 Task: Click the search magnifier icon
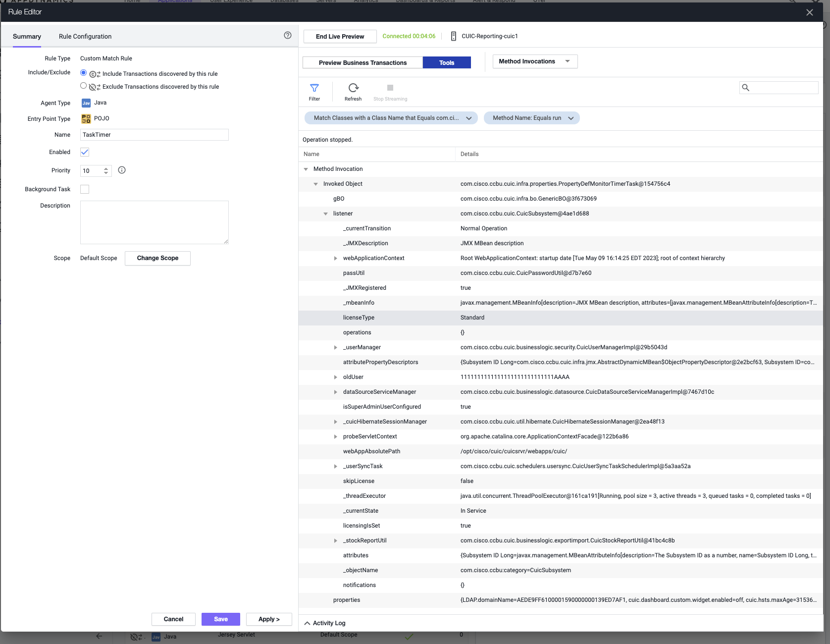745,88
